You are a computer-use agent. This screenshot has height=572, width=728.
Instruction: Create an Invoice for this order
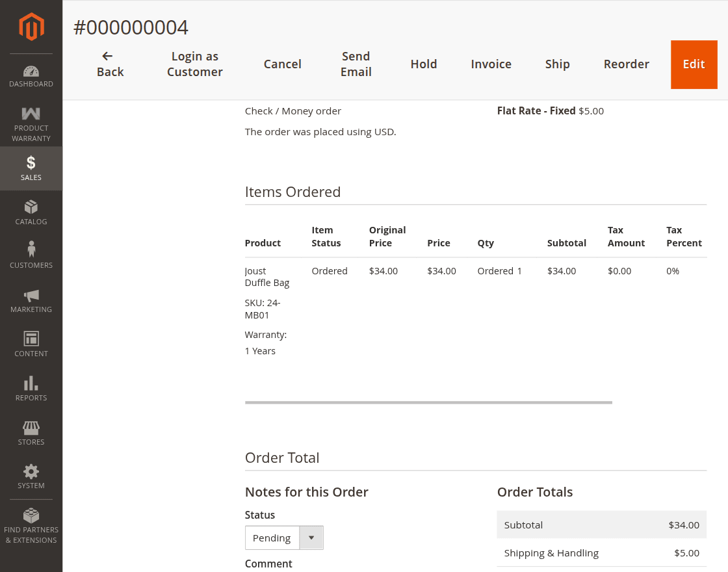[491, 64]
